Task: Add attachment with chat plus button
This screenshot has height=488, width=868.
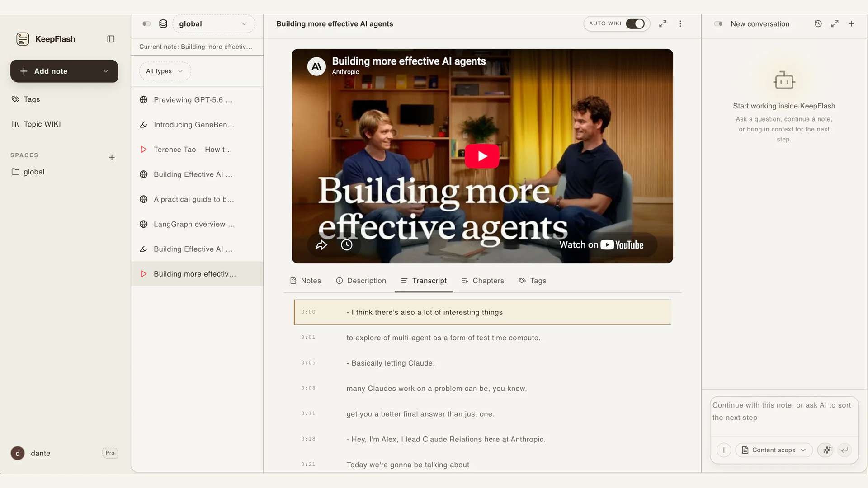Action: tap(724, 450)
